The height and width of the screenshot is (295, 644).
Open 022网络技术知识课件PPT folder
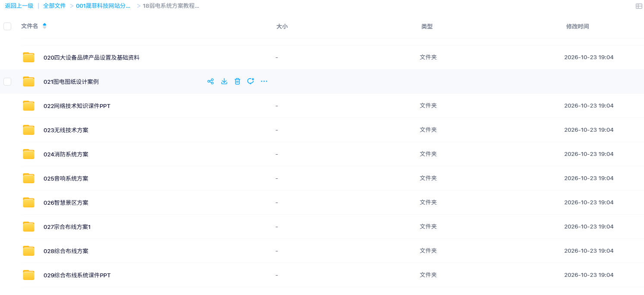(x=77, y=106)
